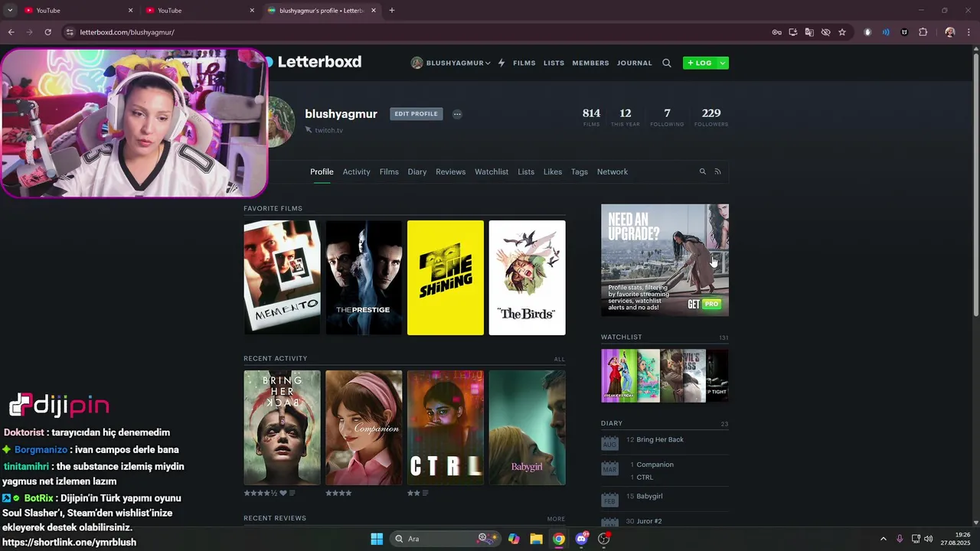The width and height of the screenshot is (980, 551).
Task: Open the Letterboxd search icon in header
Action: 667,63
